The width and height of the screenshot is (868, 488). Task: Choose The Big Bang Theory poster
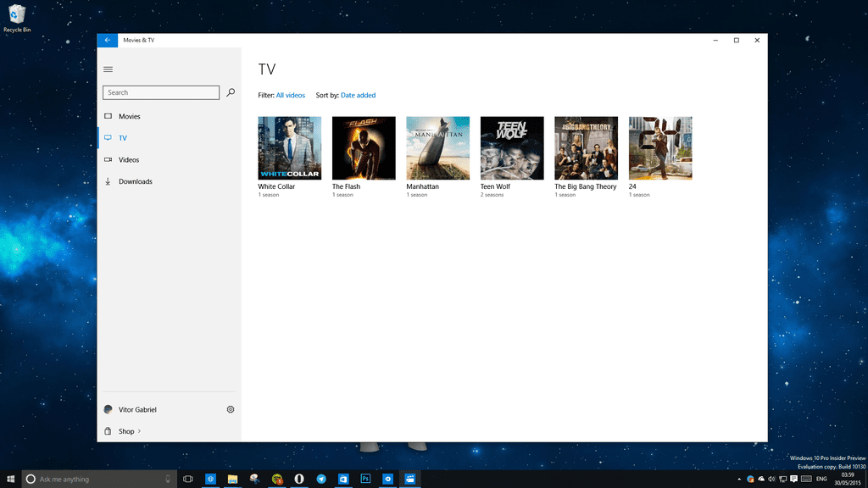point(587,147)
